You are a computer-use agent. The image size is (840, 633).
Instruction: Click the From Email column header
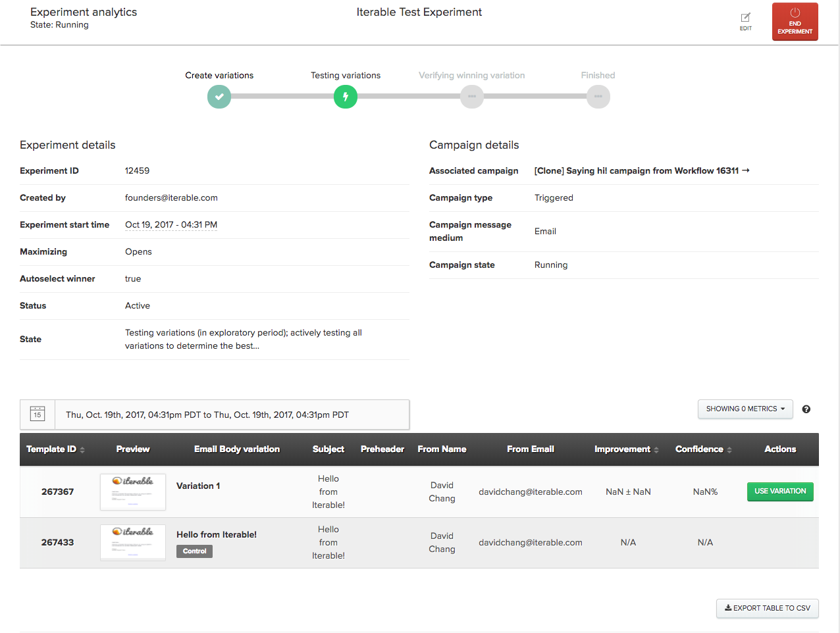click(531, 449)
